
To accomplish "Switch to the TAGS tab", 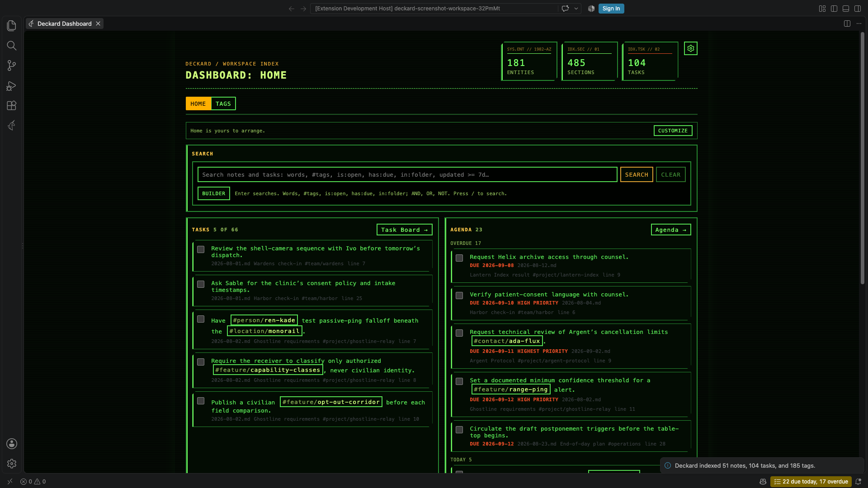I will [223, 103].
